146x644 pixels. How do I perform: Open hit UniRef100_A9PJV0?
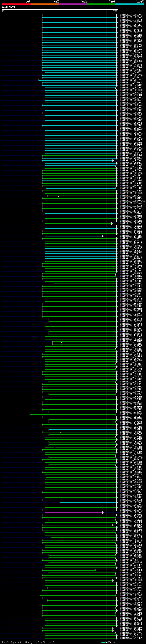click(x=131, y=47)
